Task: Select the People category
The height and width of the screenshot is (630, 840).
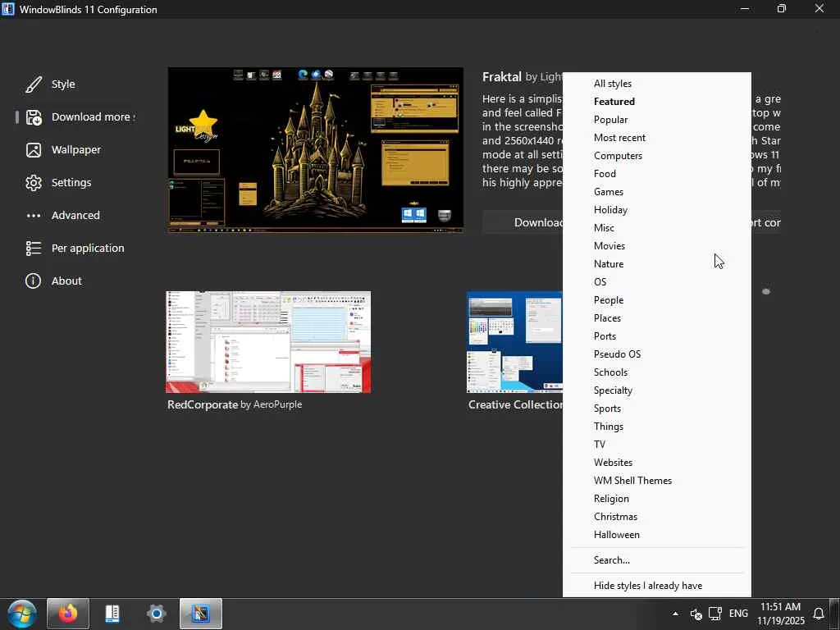Action: click(657, 300)
